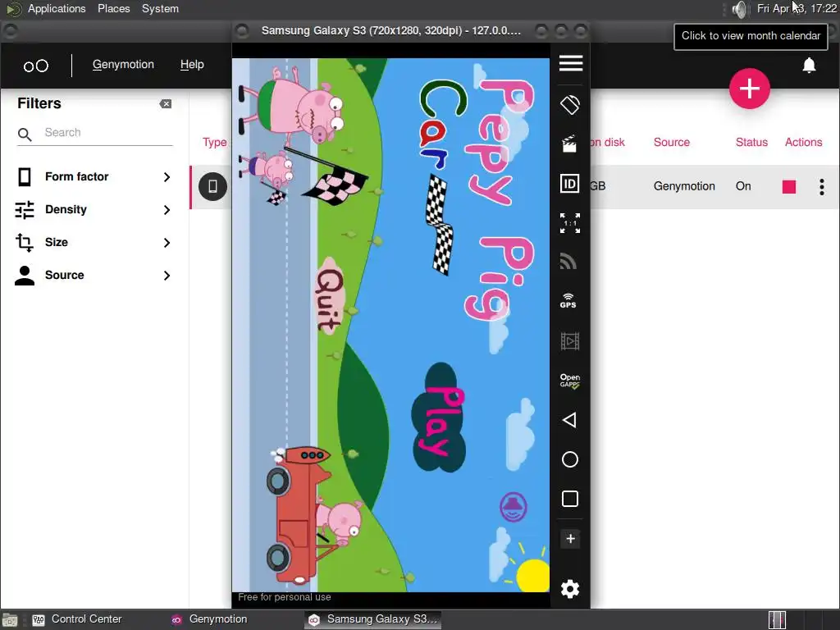
Task: Open the device ID identifiers widget
Action: pyautogui.click(x=569, y=184)
